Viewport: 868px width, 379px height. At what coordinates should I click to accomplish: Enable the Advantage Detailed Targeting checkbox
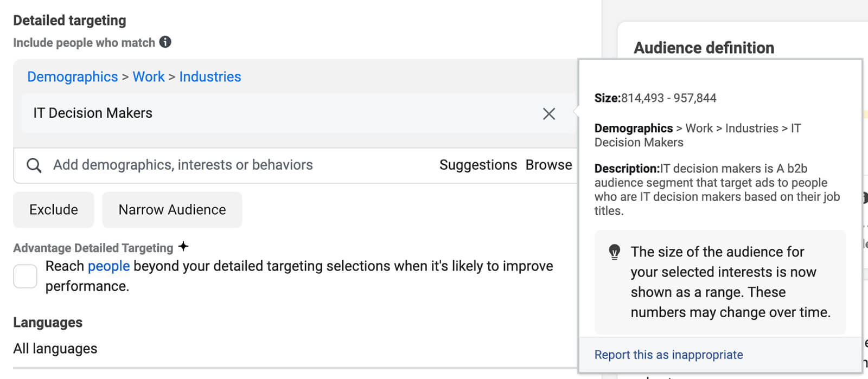[25, 276]
